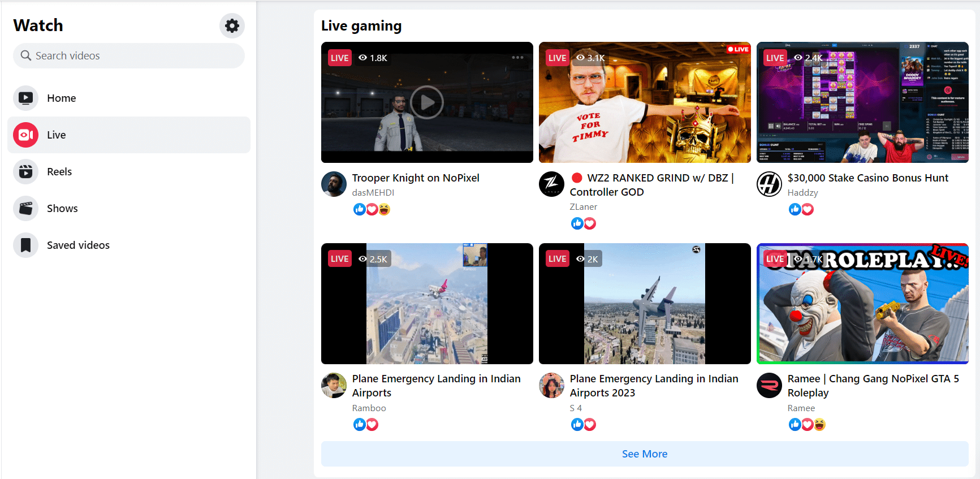Click the Live camera icon
This screenshot has width=980, height=479.
(x=25, y=135)
